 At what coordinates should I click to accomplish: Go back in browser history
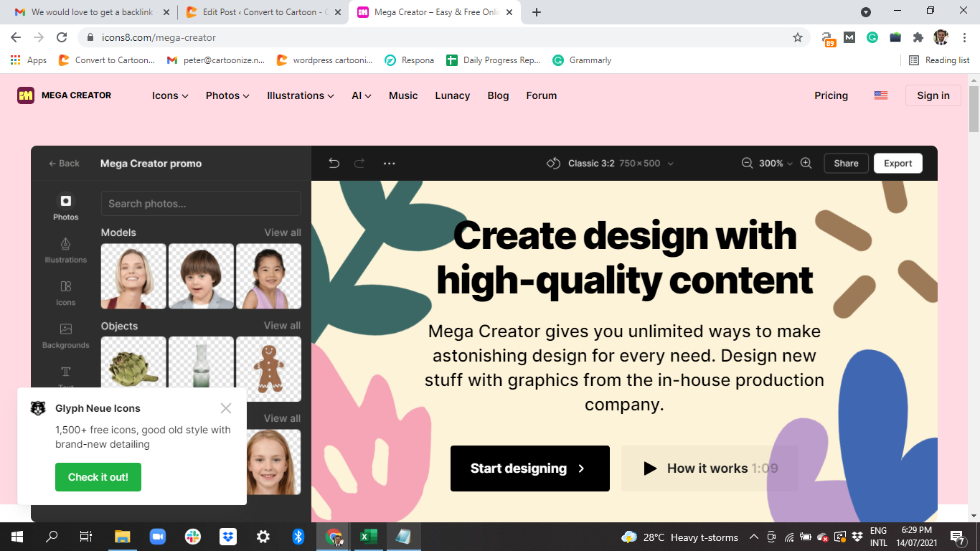pyautogui.click(x=16, y=37)
